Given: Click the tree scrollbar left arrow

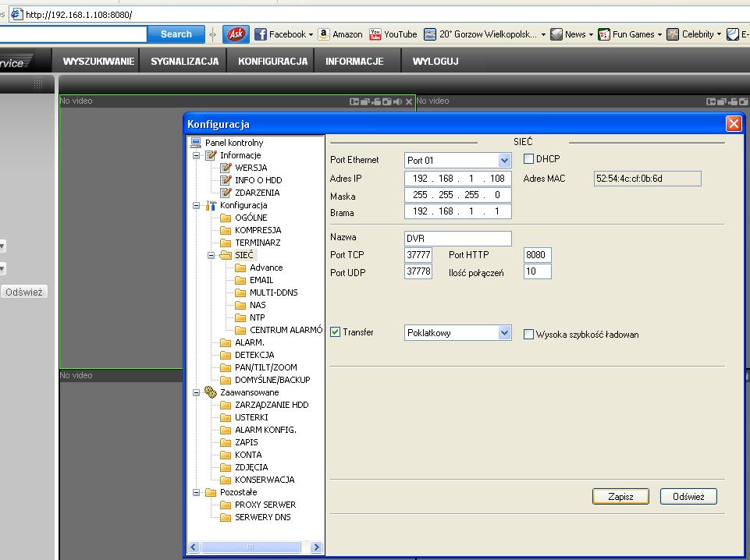Looking at the screenshot, I should point(194,547).
